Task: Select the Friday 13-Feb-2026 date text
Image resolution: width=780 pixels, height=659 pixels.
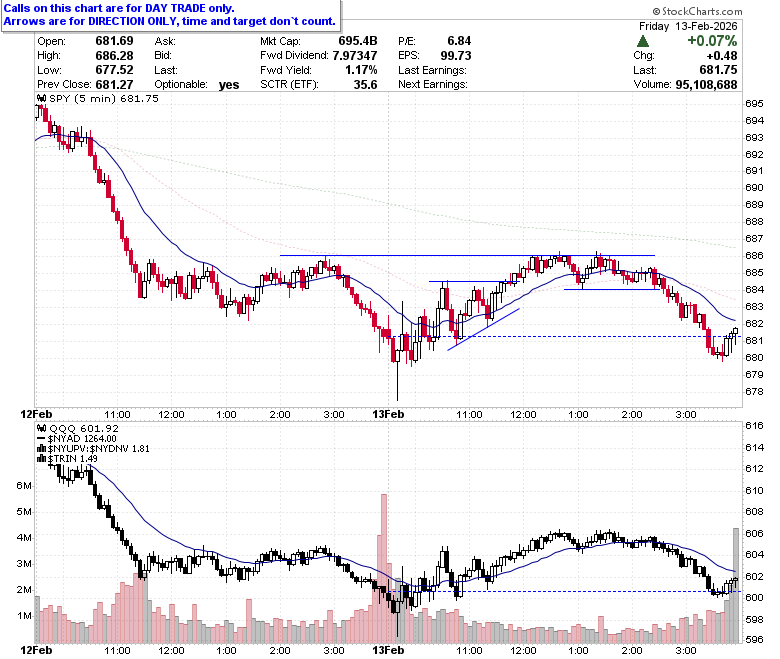Action: tap(688, 26)
